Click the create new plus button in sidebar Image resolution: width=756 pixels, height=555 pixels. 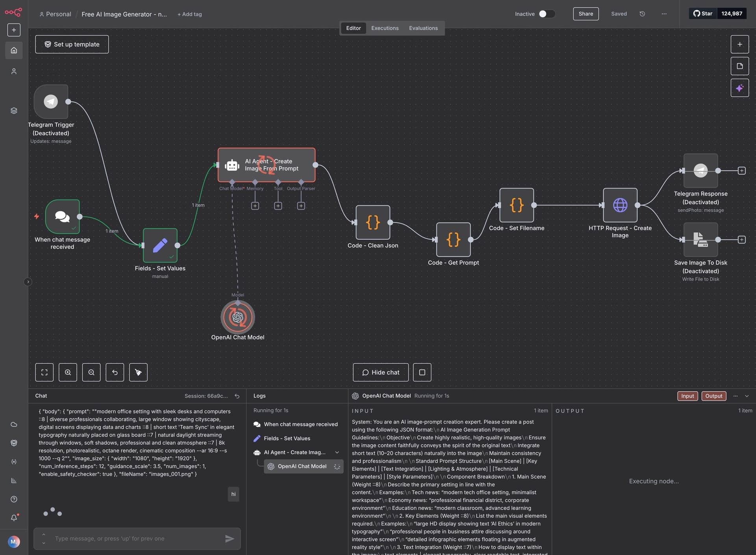[x=14, y=30]
